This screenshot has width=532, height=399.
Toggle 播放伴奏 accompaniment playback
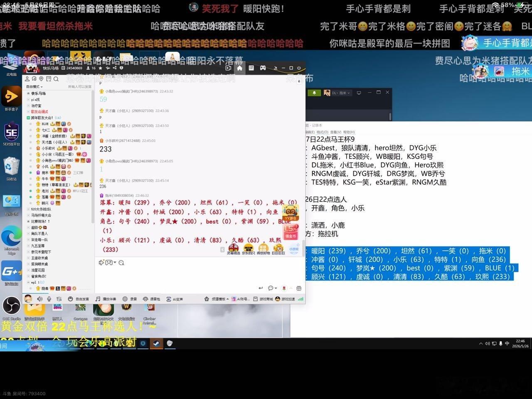[x=106, y=299]
